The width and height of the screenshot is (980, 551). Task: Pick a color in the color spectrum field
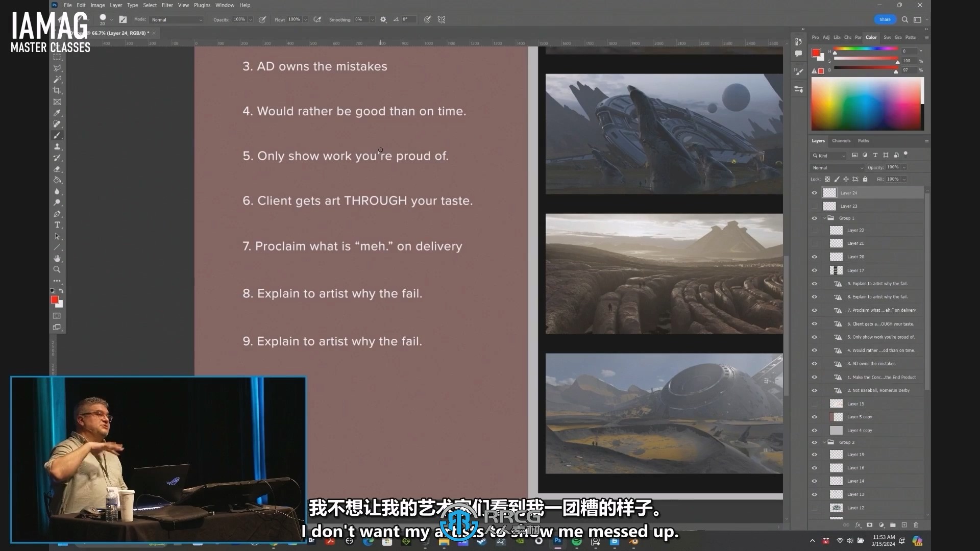click(x=866, y=104)
